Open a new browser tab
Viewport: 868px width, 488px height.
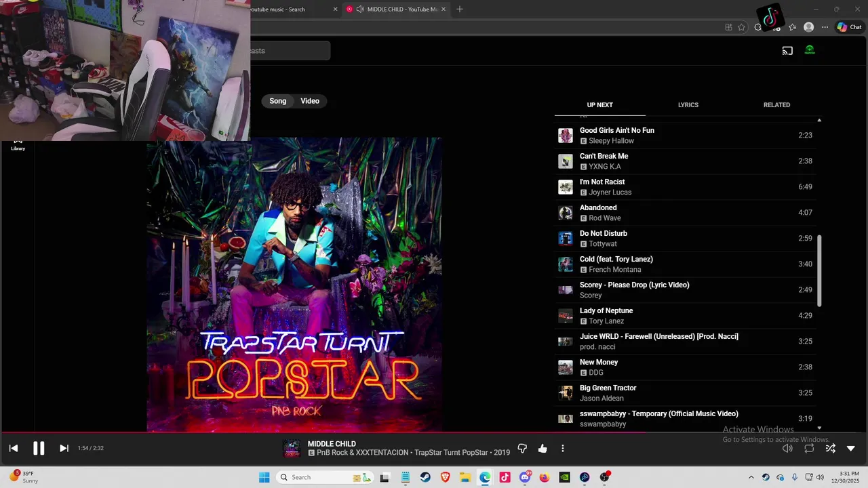pos(460,9)
